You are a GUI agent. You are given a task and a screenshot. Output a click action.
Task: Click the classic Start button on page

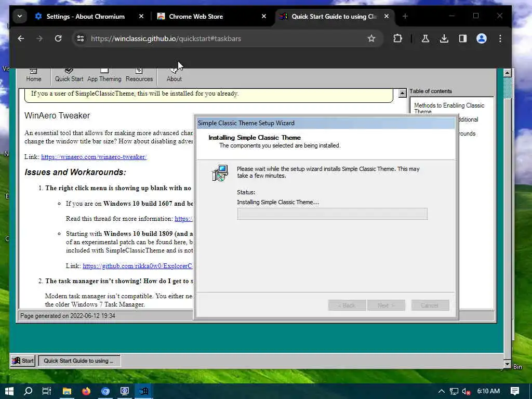[23, 361]
